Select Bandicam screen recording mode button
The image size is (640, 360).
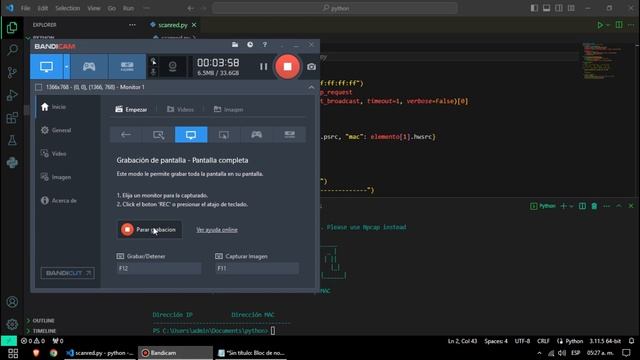[46, 67]
